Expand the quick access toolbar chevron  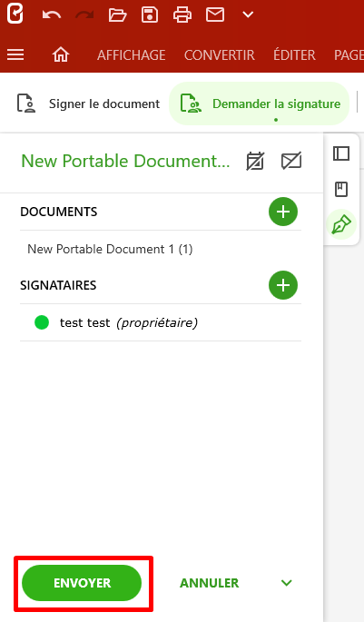tap(248, 15)
